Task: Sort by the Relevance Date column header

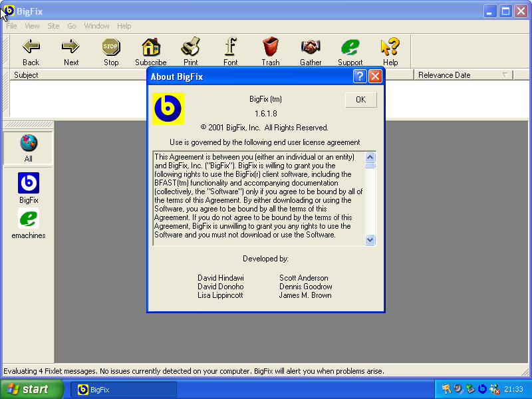Action: point(459,75)
